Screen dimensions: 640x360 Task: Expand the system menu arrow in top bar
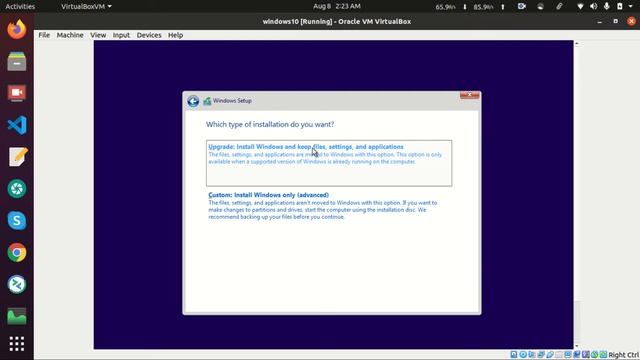pyautogui.click(x=631, y=6)
